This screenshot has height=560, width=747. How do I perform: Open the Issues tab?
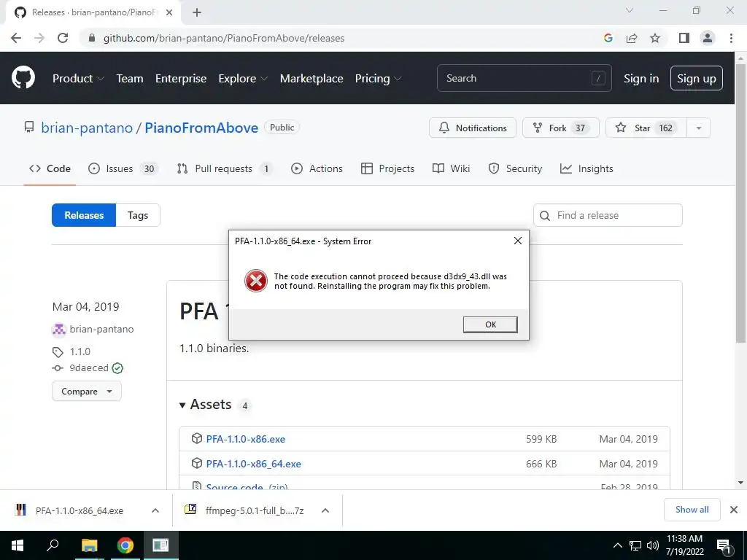123,168
